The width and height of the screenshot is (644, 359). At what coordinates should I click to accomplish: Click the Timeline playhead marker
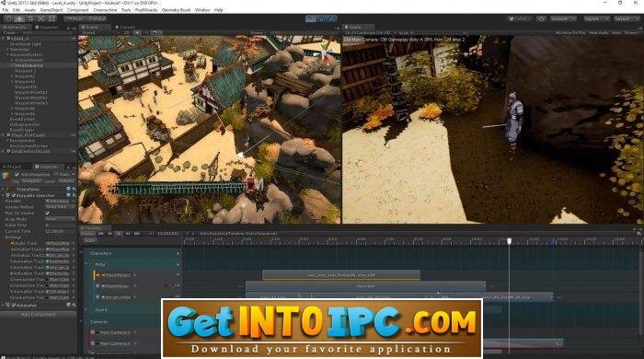(510, 240)
